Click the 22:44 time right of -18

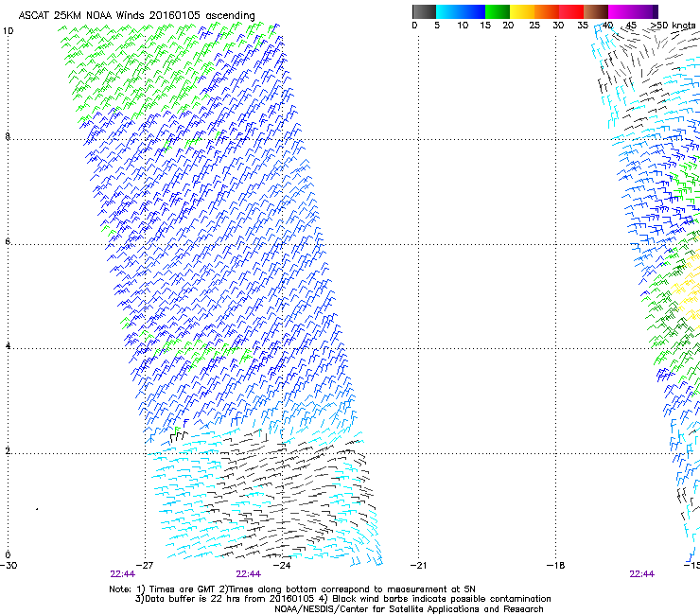tap(641, 574)
